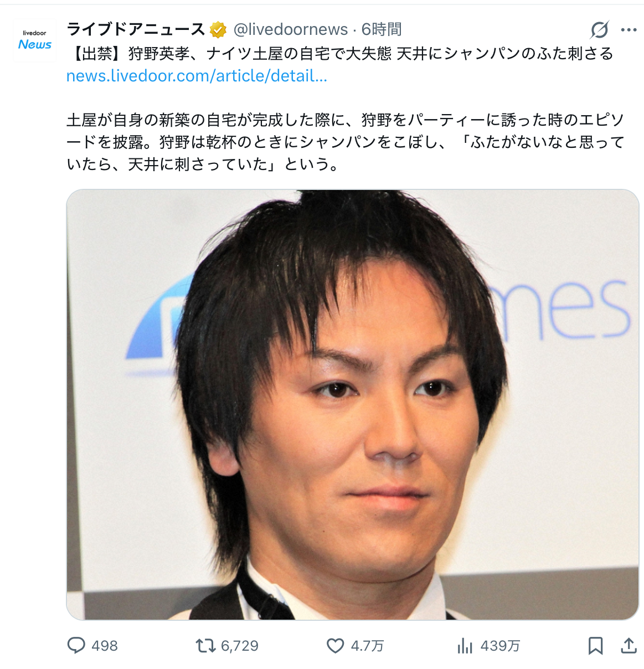The height and width of the screenshot is (669, 644).
Task: Click the gold verified badge
Action: [218, 29]
